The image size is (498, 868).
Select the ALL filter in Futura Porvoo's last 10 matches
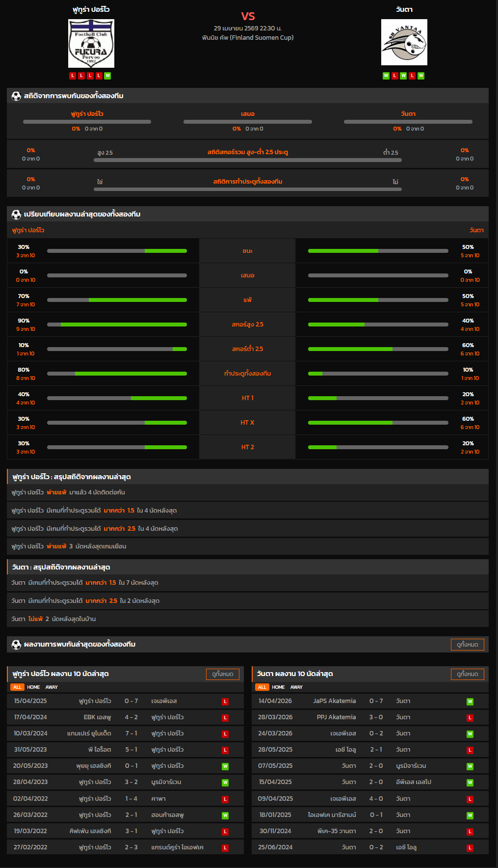click(17, 687)
